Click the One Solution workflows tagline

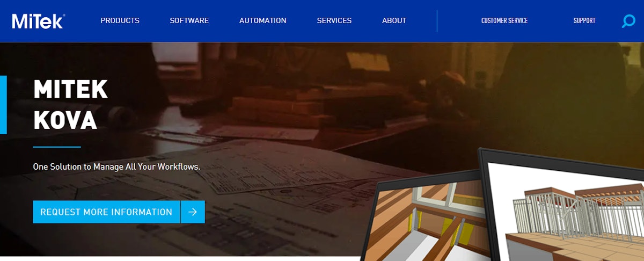(116, 166)
